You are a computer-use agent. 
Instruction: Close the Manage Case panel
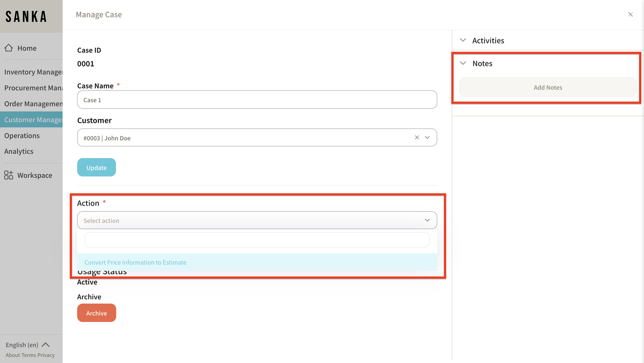[630, 15]
